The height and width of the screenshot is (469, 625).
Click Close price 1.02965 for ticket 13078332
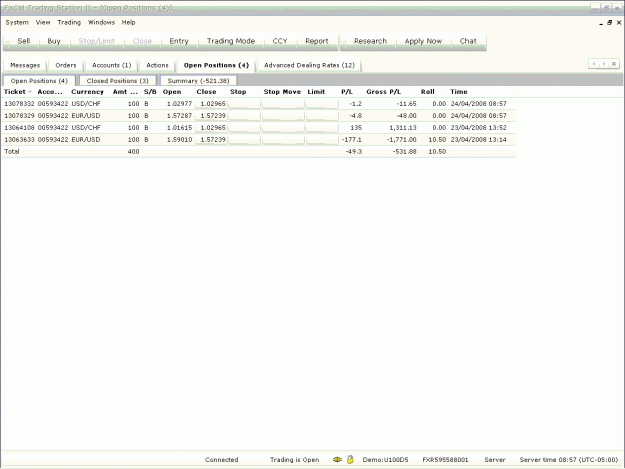pos(211,104)
